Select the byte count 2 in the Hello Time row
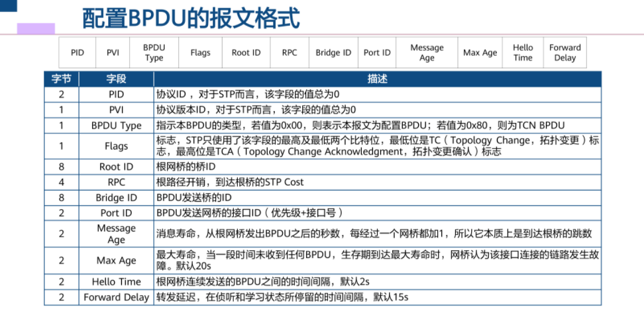Screen dimensions: 644x309 pos(62,282)
